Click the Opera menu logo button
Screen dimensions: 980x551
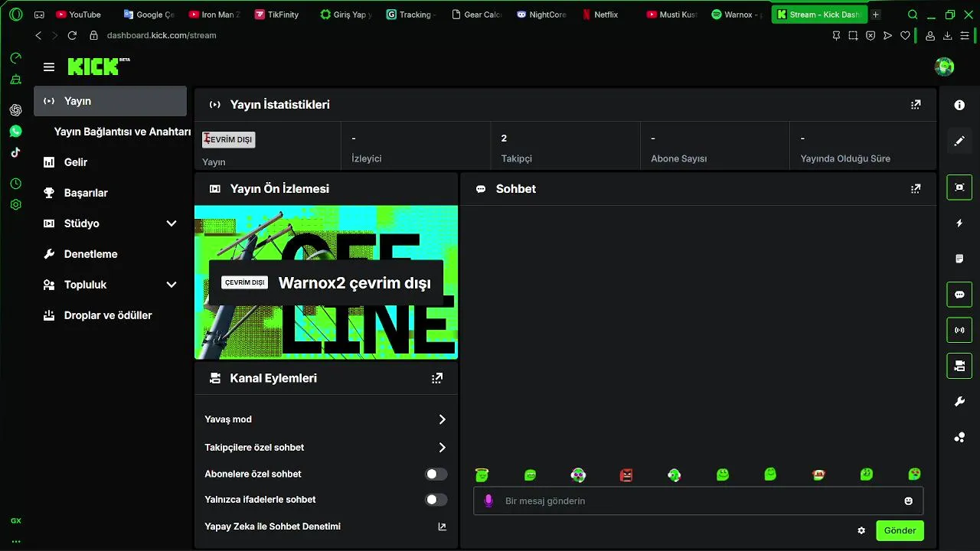click(x=15, y=15)
